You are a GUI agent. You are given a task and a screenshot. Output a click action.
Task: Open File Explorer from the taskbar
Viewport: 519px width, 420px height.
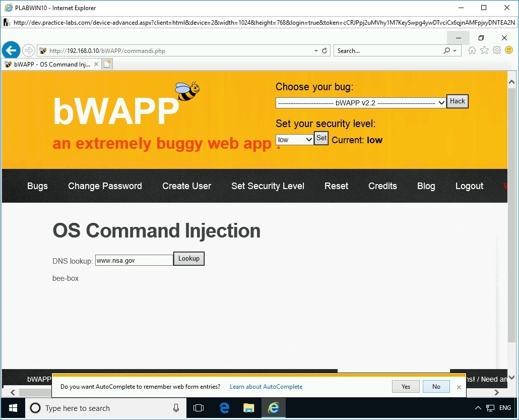[248, 408]
